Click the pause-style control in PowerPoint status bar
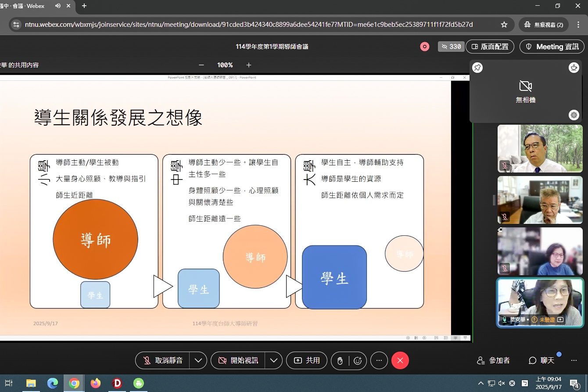Screen dimensions: 588x392 point(416,338)
